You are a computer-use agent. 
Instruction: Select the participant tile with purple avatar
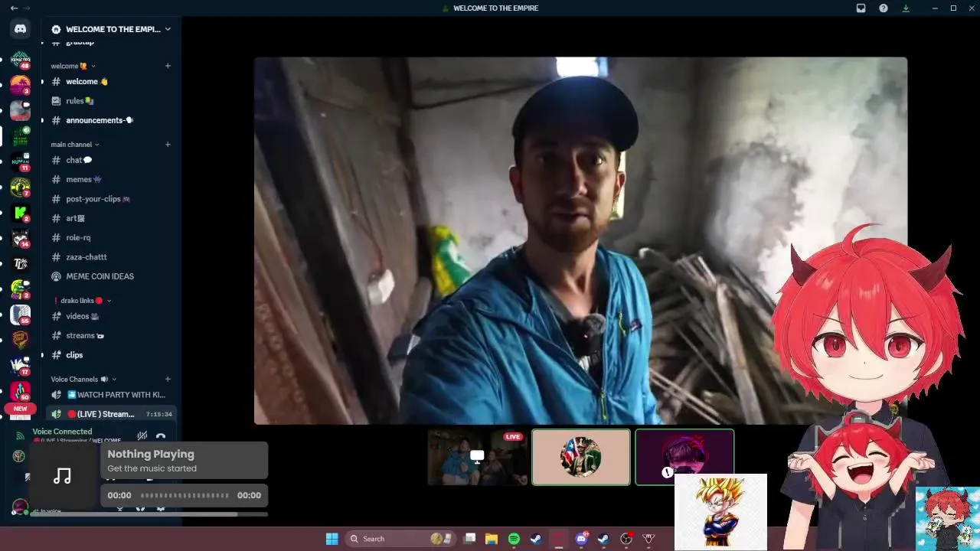click(x=684, y=458)
